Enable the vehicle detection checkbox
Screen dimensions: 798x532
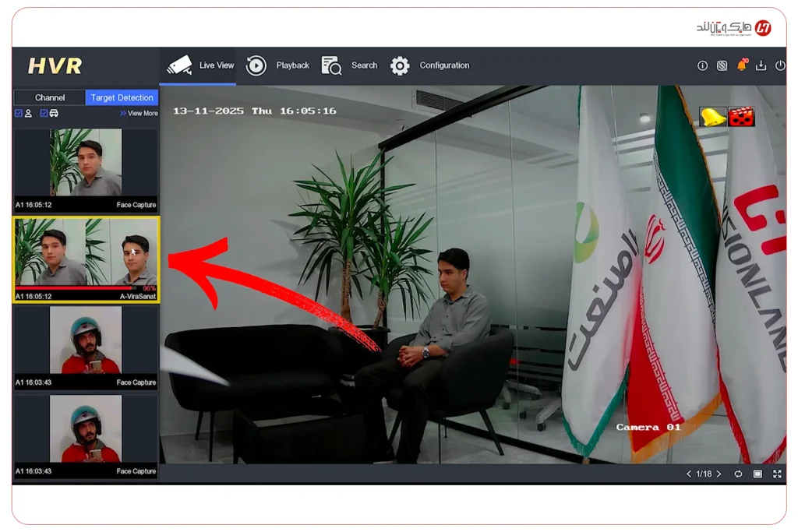tap(44, 113)
